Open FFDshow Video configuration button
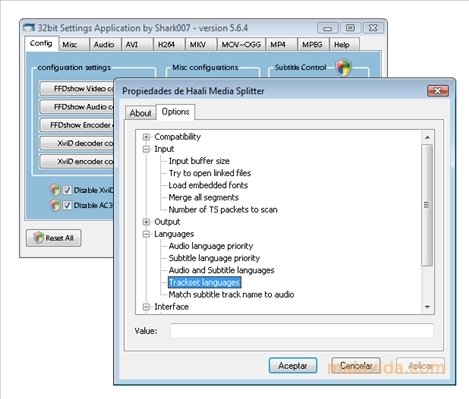 (77, 89)
